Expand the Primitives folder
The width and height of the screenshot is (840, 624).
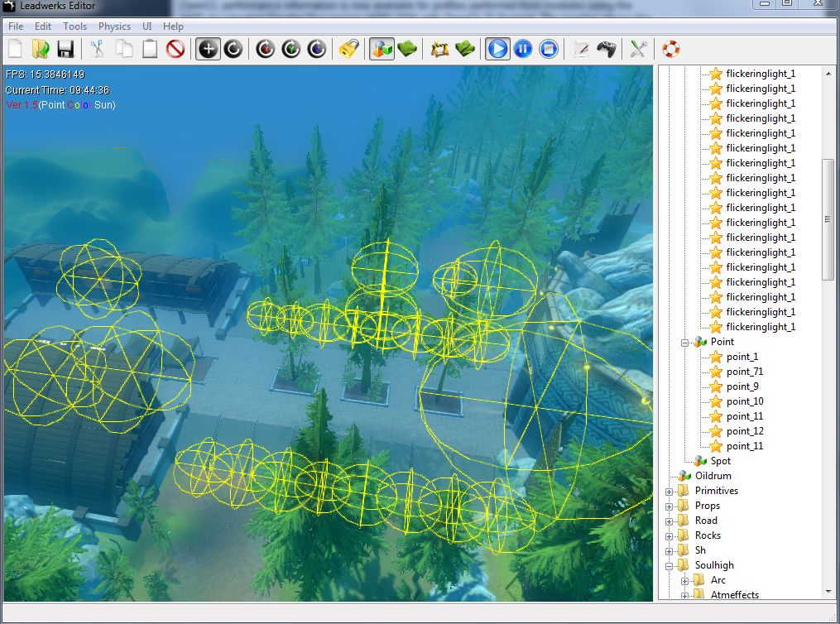tap(669, 491)
